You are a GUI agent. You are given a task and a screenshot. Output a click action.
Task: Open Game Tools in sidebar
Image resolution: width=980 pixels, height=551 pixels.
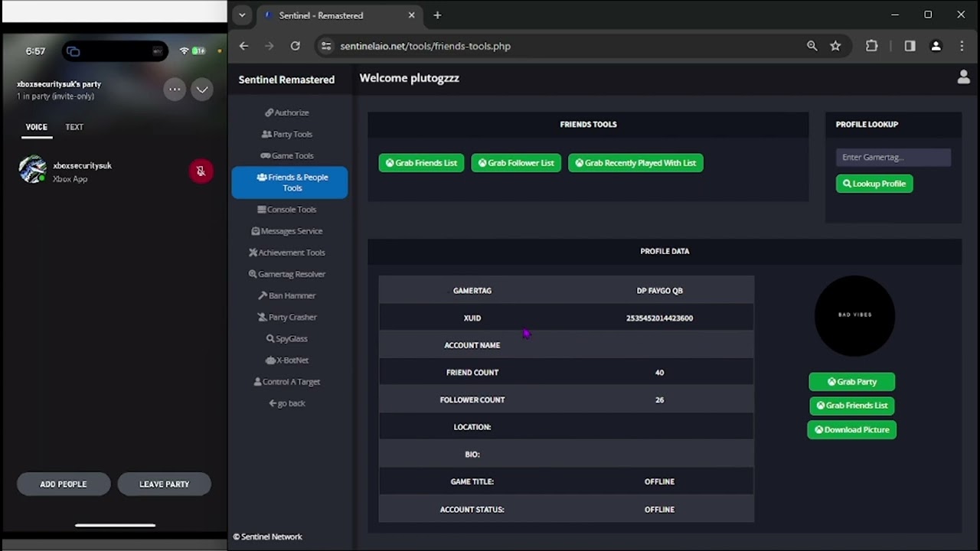click(x=287, y=155)
